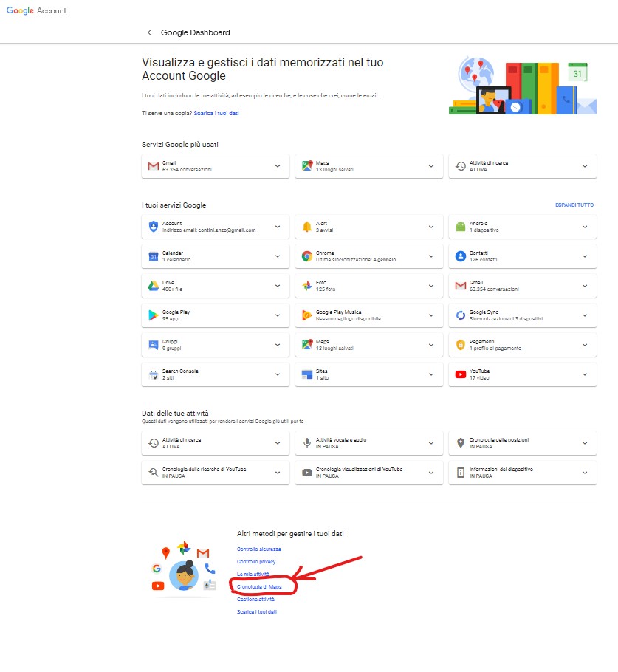Click the Android robot icon
Screen dimensions: 618x672
(x=461, y=227)
